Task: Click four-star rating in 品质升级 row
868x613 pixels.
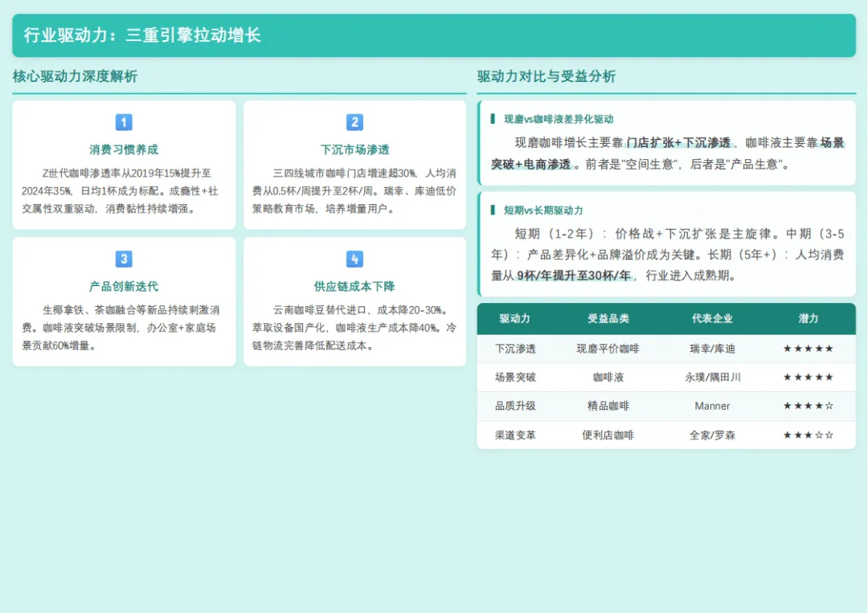Action: (808, 406)
